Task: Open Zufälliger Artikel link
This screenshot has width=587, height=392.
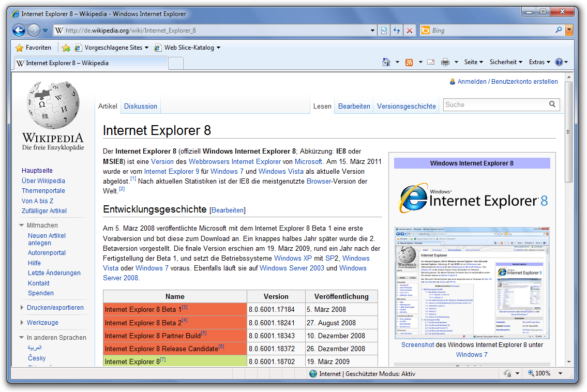Action: point(44,211)
